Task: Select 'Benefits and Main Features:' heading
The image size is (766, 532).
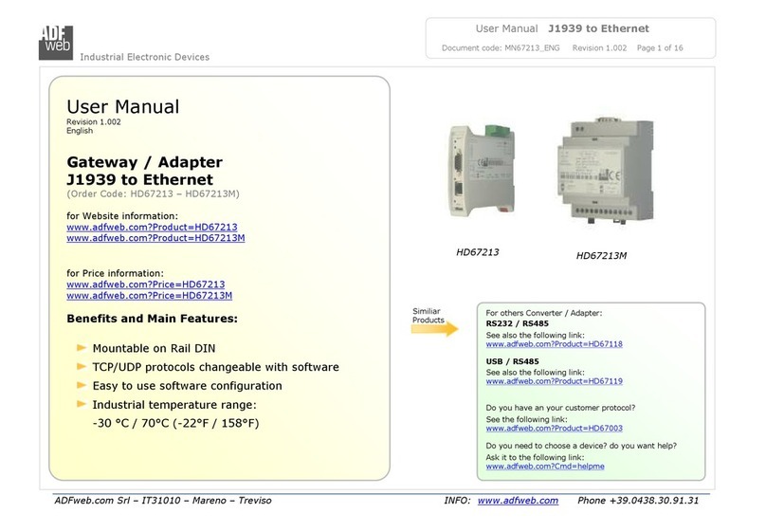Action: (x=152, y=319)
